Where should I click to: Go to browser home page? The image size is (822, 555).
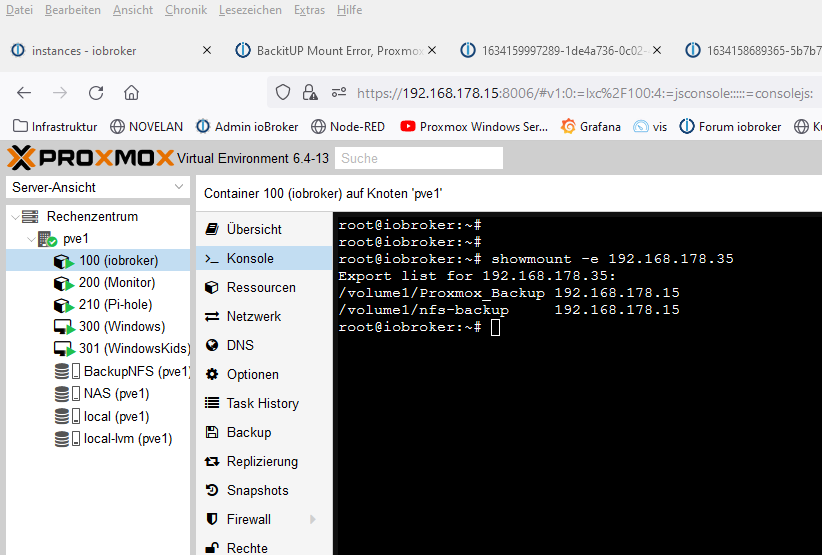(x=131, y=93)
